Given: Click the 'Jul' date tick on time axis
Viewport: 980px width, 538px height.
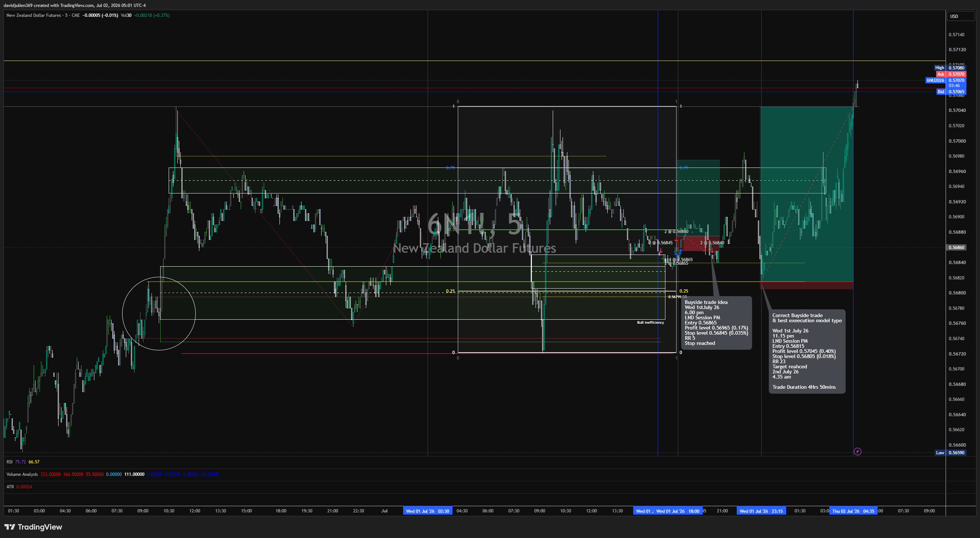Looking at the screenshot, I should pyautogui.click(x=384, y=511).
